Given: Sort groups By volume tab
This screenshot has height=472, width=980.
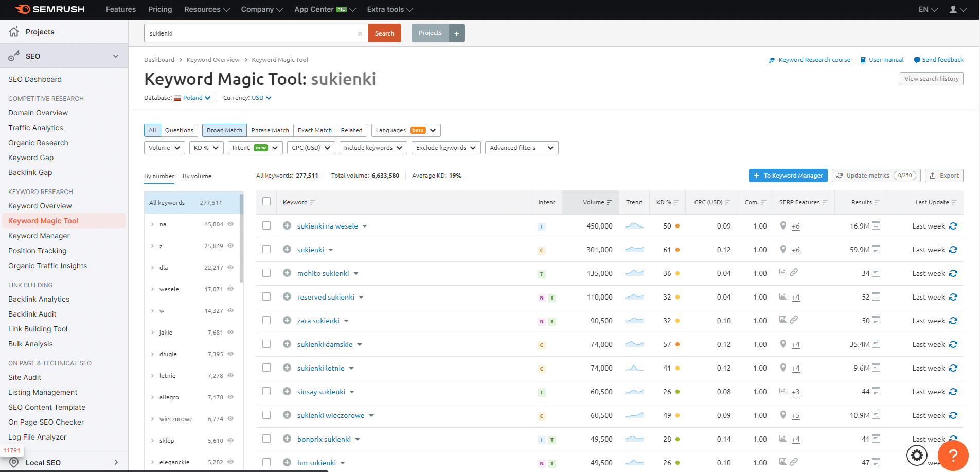Looking at the screenshot, I should tap(197, 176).
